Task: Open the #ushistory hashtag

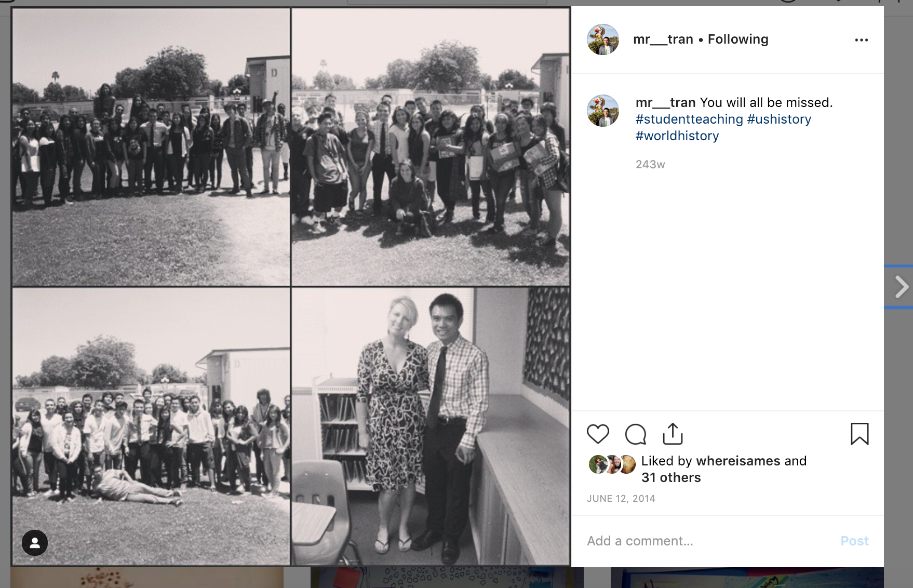Action: [779, 119]
